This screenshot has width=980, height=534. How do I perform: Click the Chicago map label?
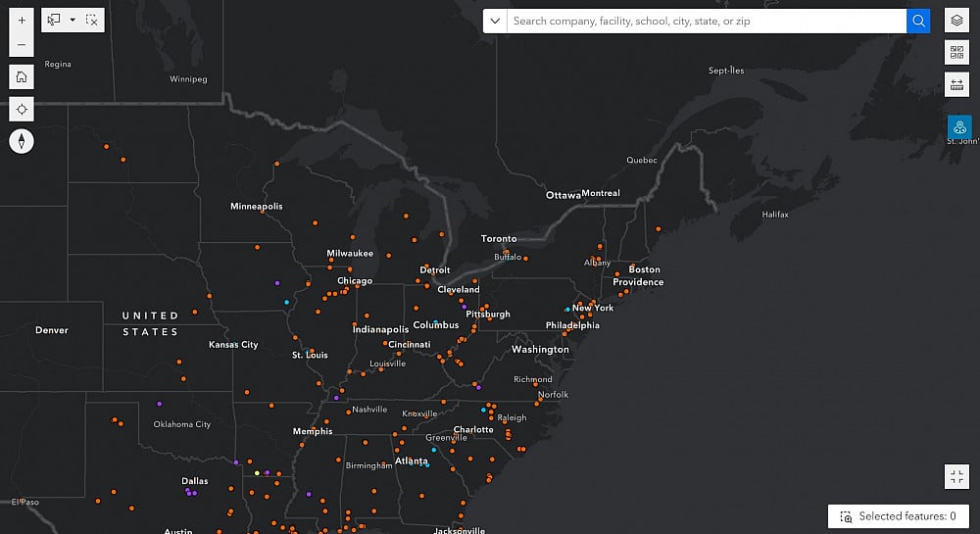[355, 281]
